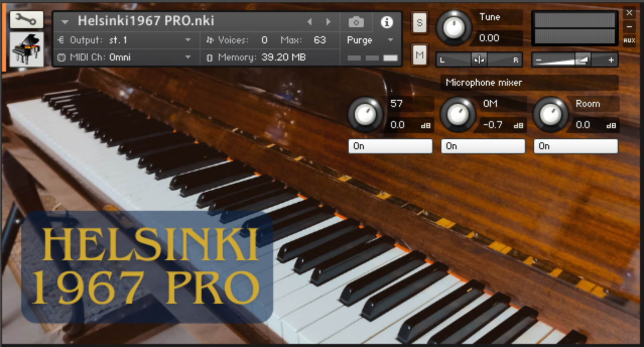Image resolution: width=644 pixels, height=347 pixels.
Task: Toggle the OM microphone On button
Action: pyautogui.click(x=483, y=146)
